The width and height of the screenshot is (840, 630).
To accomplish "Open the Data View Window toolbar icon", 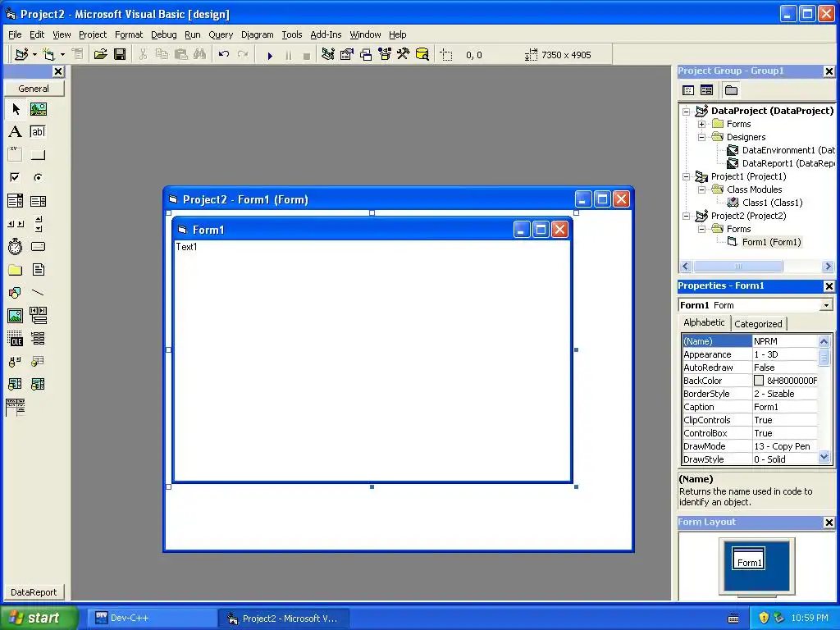I will (x=422, y=55).
